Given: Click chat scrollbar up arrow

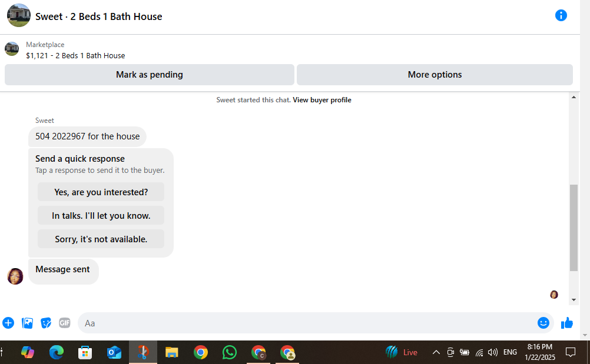Looking at the screenshot, I should click(574, 97).
